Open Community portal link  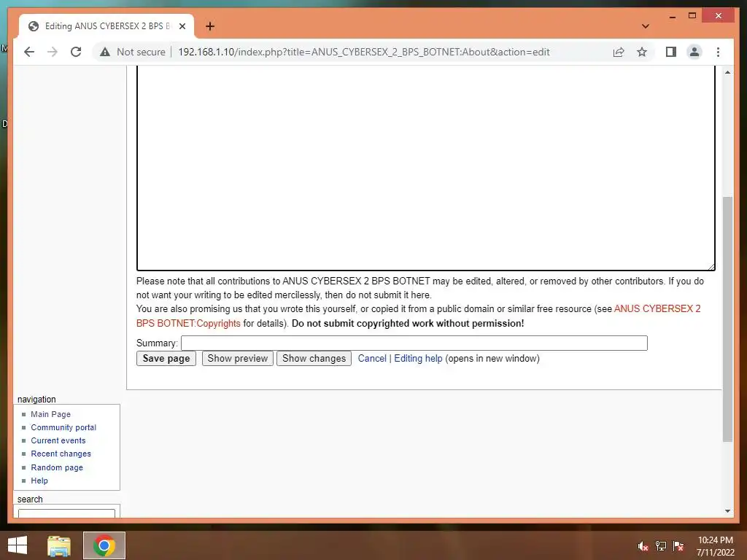pos(63,427)
